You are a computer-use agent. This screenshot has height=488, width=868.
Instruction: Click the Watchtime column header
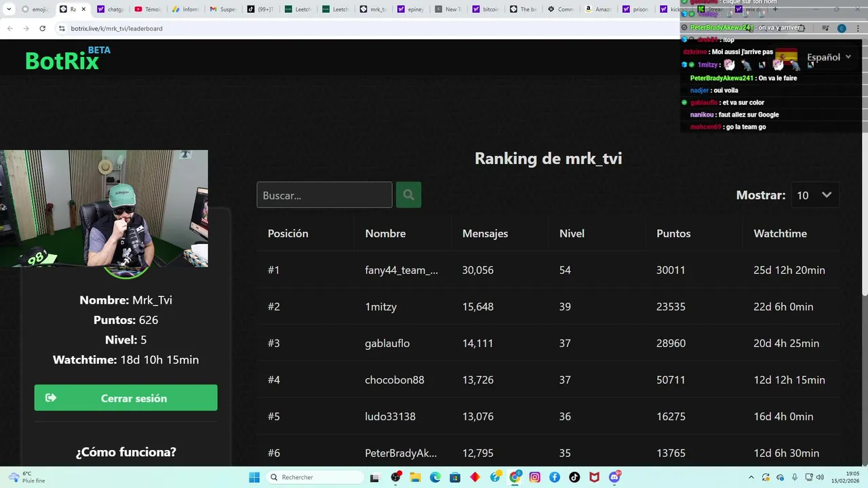click(780, 233)
